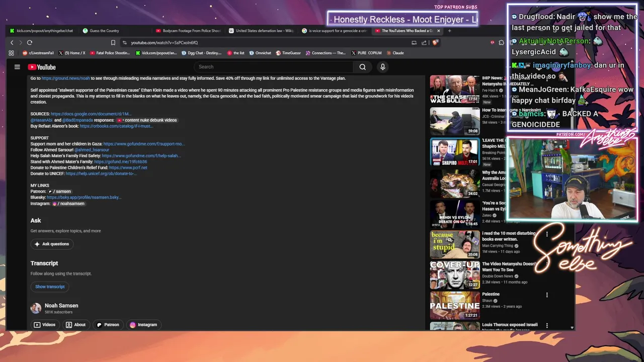644x362 pixels.
Task: Open Claude bookmark
Action: (x=395, y=53)
